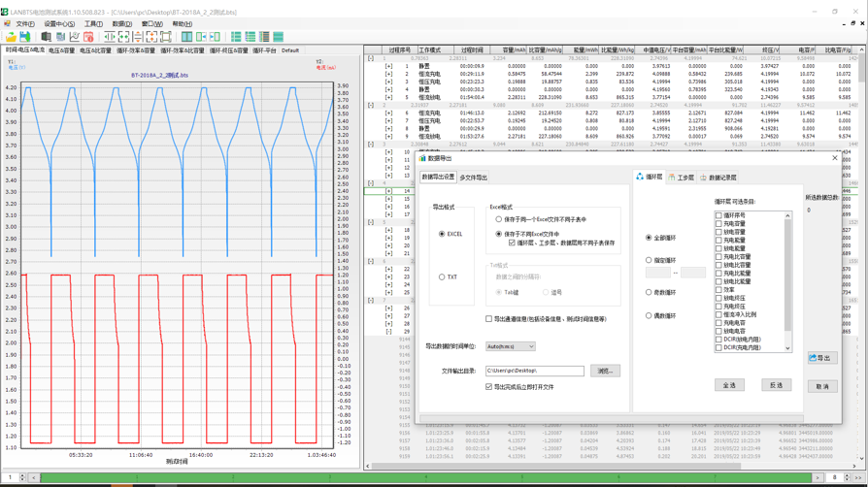Click the chart curve icon in toolbar
This screenshot has width=868, height=487.
click(x=75, y=37)
